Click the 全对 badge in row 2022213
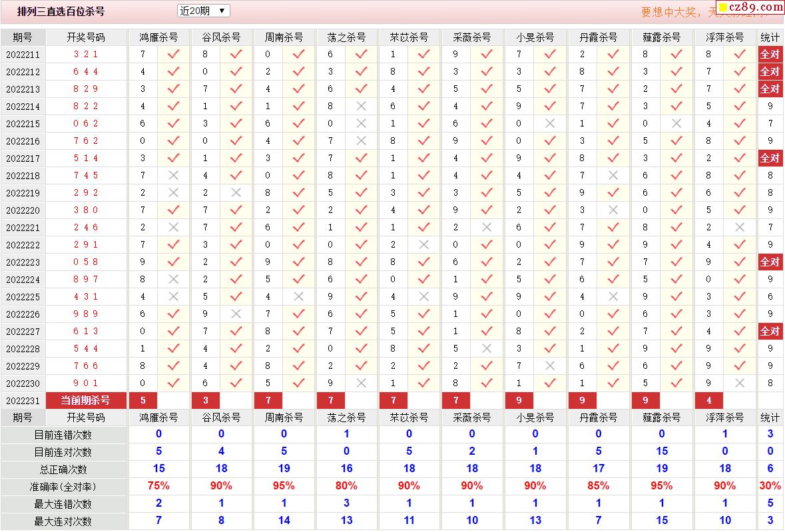 [x=770, y=89]
